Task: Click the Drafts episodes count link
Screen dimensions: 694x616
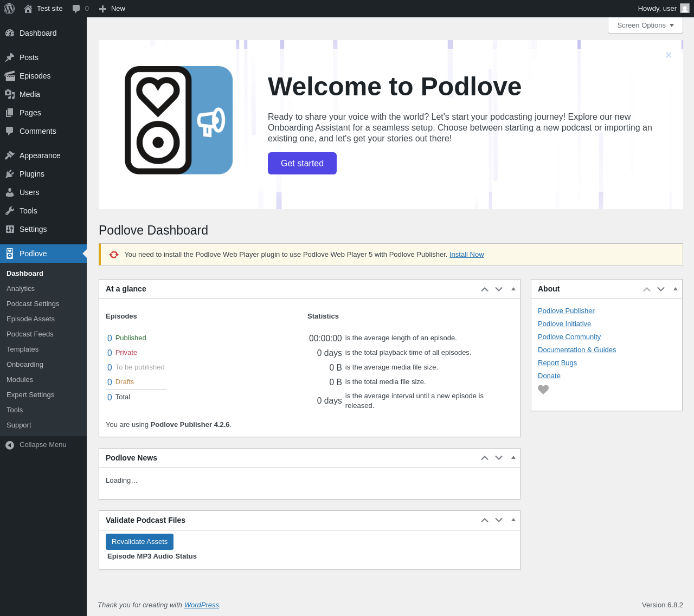Action: pyautogui.click(x=110, y=382)
